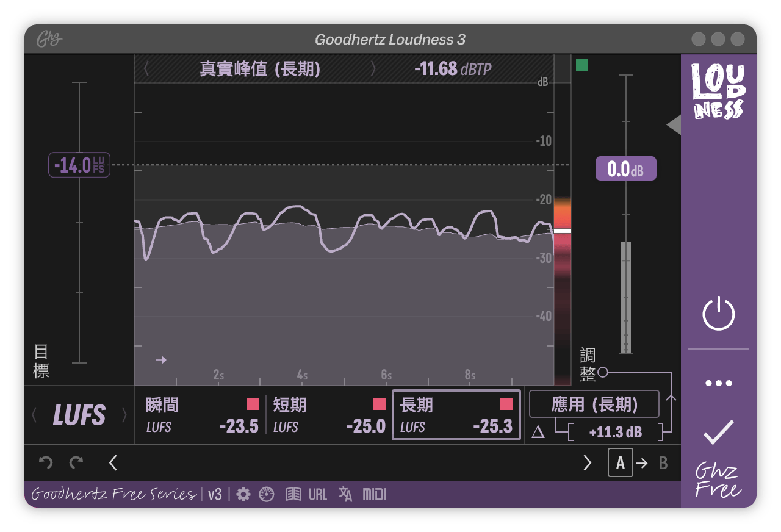Open the three-dot more options menu
Image resolution: width=781 pixels, height=532 pixels.
(x=718, y=383)
